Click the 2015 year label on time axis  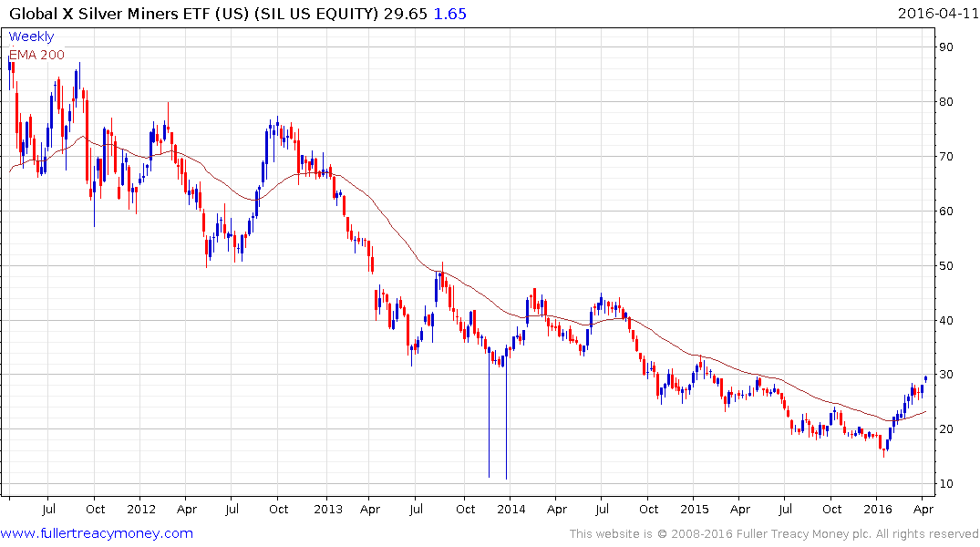tap(695, 509)
